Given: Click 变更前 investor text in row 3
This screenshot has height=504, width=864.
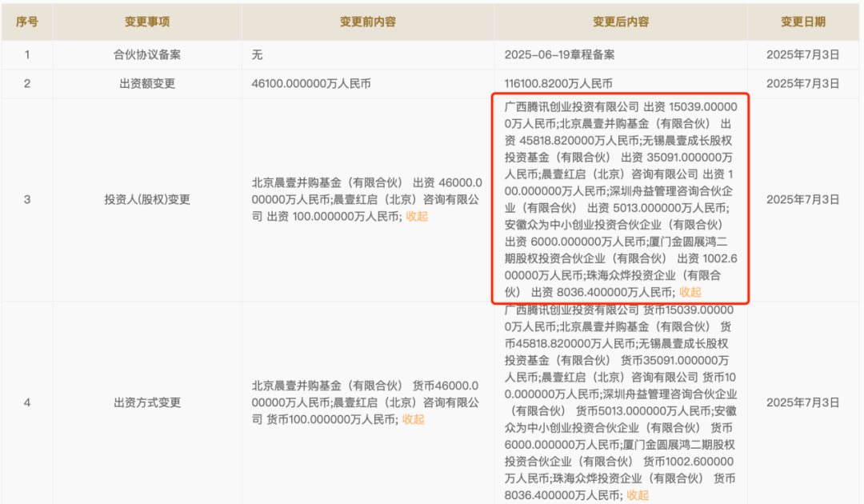Looking at the screenshot, I should coord(366,199).
